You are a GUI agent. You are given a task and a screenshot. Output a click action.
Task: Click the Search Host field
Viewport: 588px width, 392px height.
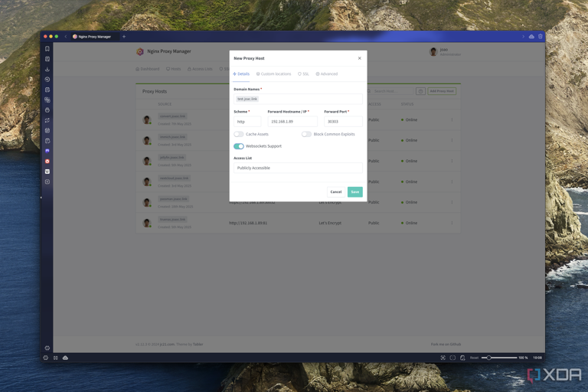click(390, 91)
